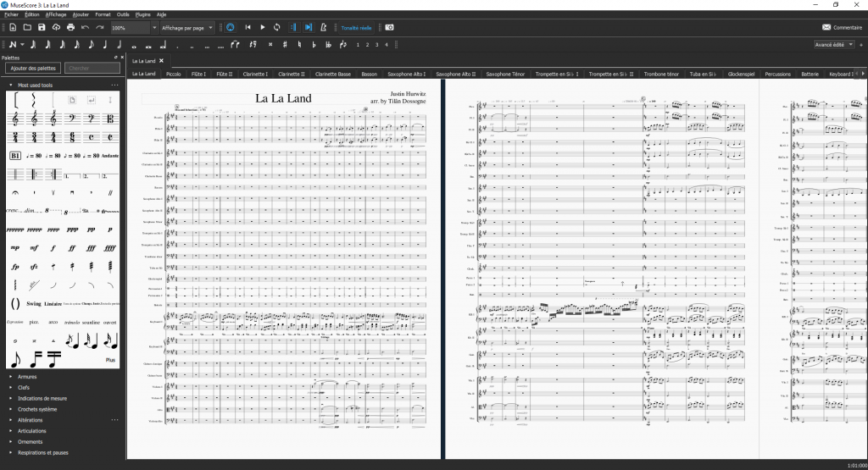Save the score with the floppy disk icon
The image size is (868, 470).
point(42,27)
